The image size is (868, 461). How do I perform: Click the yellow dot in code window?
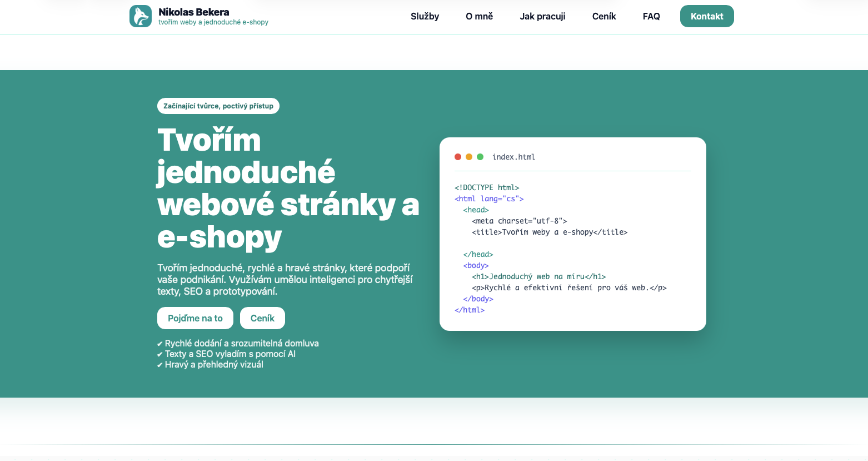point(469,157)
